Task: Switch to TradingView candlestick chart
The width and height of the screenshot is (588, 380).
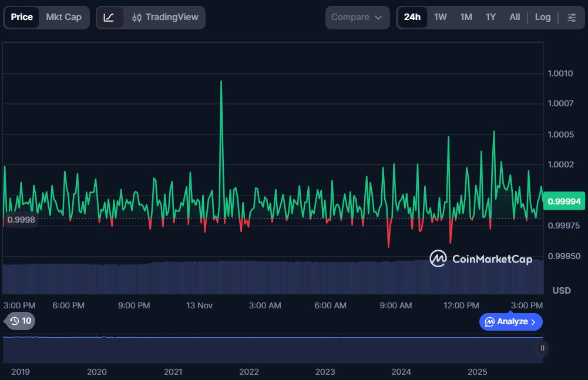Action: (166, 18)
